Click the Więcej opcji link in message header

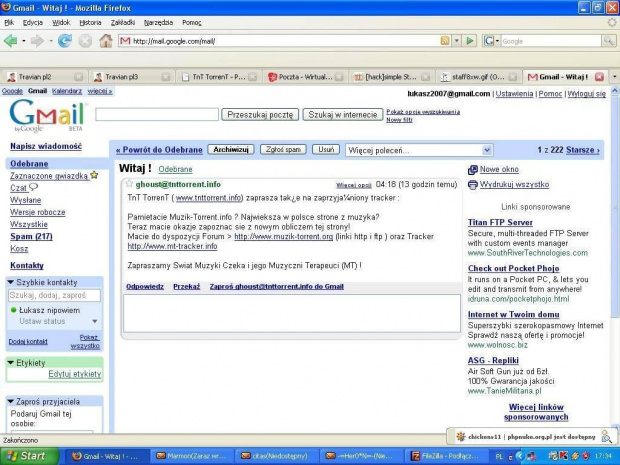click(x=353, y=185)
